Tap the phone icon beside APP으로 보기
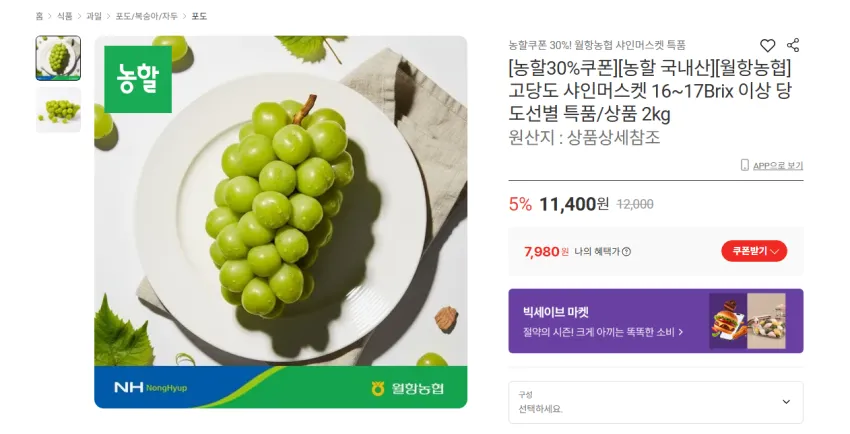The image size is (850, 434). point(745,165)
